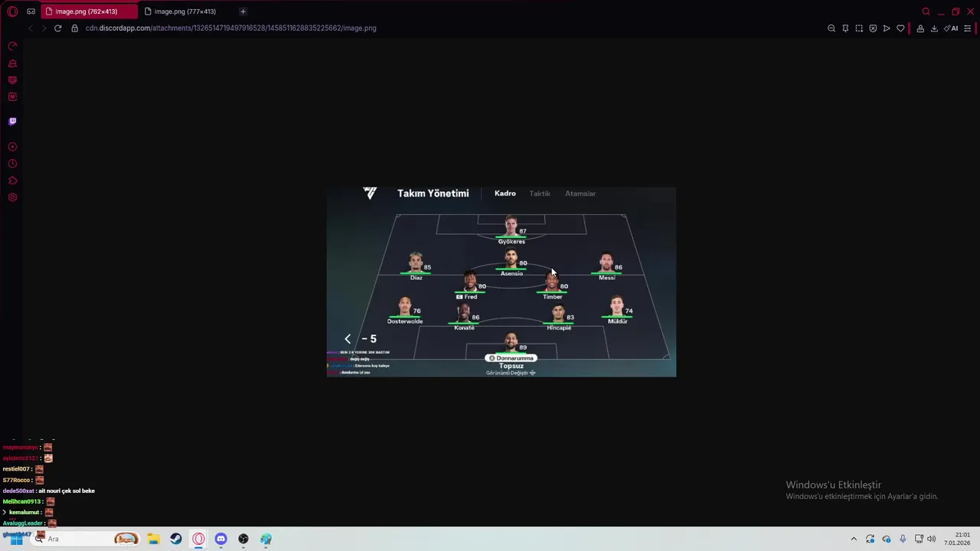Image resolution: width=980 pixels, height=551 pixels.
Task: Open History clock in sidebar
Action: 12,164
